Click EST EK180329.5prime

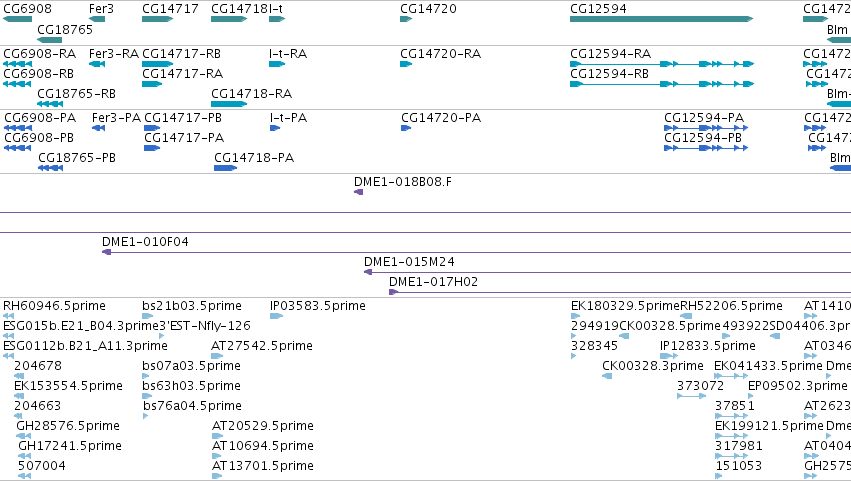click(625, 306)
